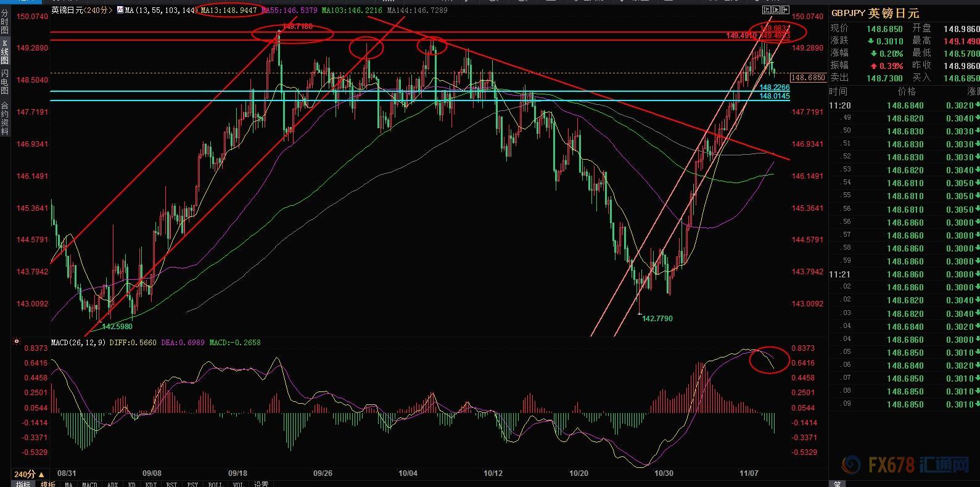Click the 11:20 tick row
980x487 pixels.
[x=904, y=105]
